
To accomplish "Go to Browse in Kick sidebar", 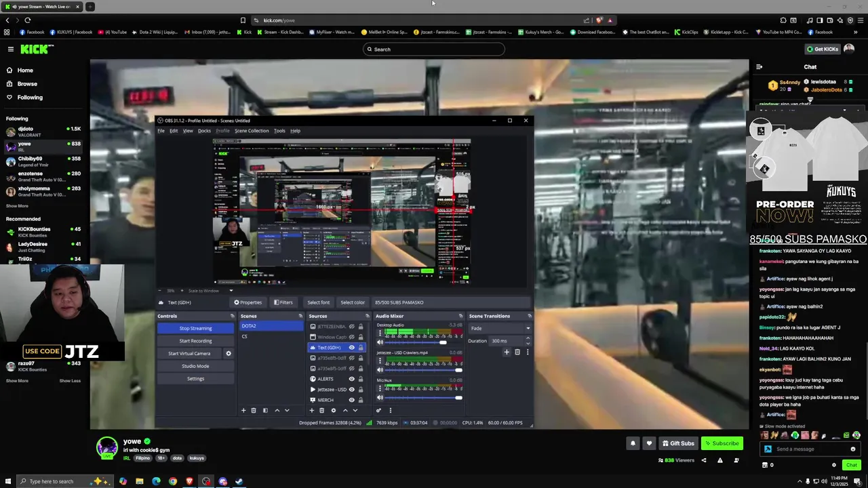I will coord(27,83).
